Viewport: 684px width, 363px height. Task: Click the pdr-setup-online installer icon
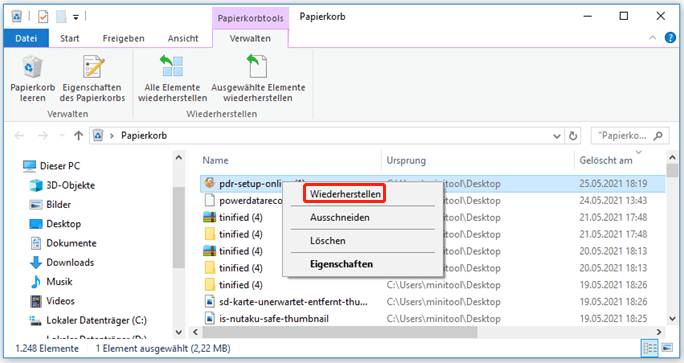pos(210,183)
